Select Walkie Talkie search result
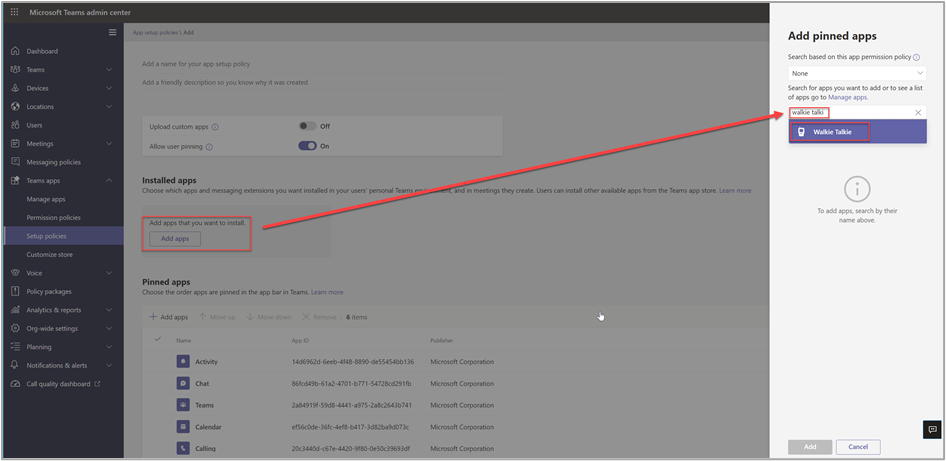Screen dimensions: 946x461 [857, 132]
